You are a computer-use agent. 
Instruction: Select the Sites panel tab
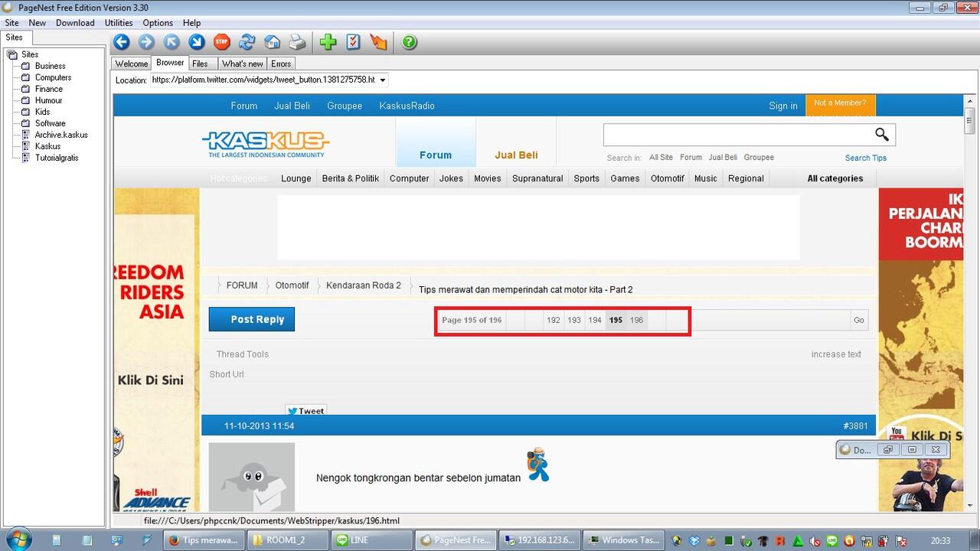(15, 37)
